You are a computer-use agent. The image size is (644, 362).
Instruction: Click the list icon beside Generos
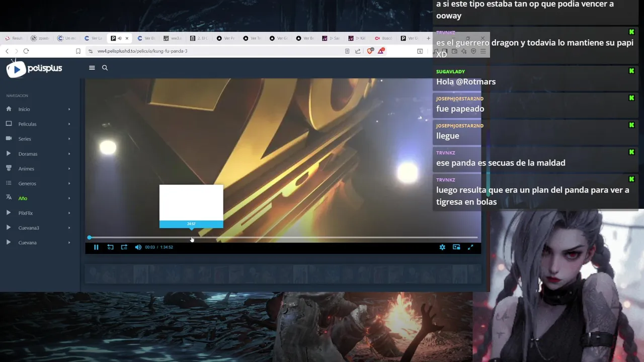(9, 183)
